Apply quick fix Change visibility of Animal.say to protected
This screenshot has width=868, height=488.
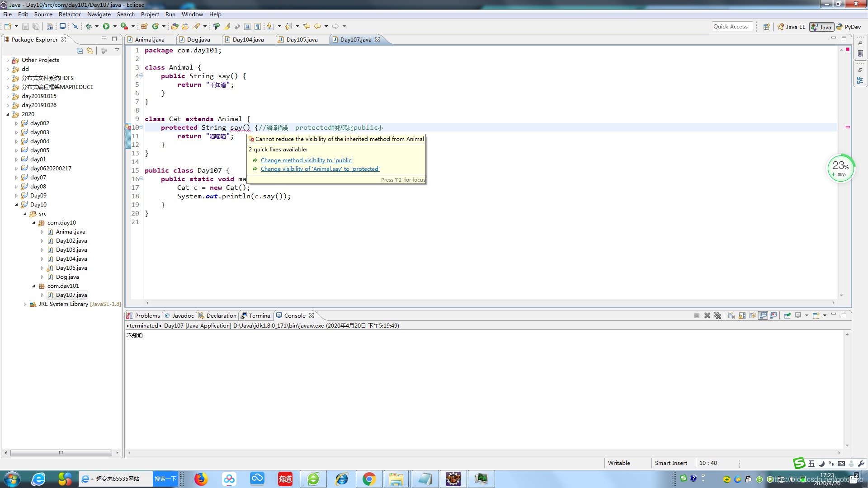[320, 169]
